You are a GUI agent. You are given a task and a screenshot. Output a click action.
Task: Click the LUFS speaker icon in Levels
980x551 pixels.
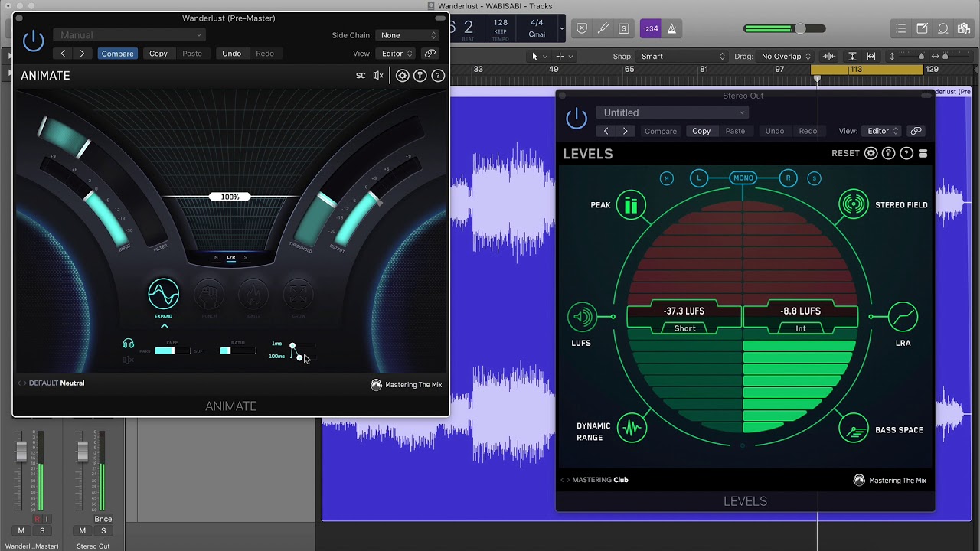coord(583,317)
